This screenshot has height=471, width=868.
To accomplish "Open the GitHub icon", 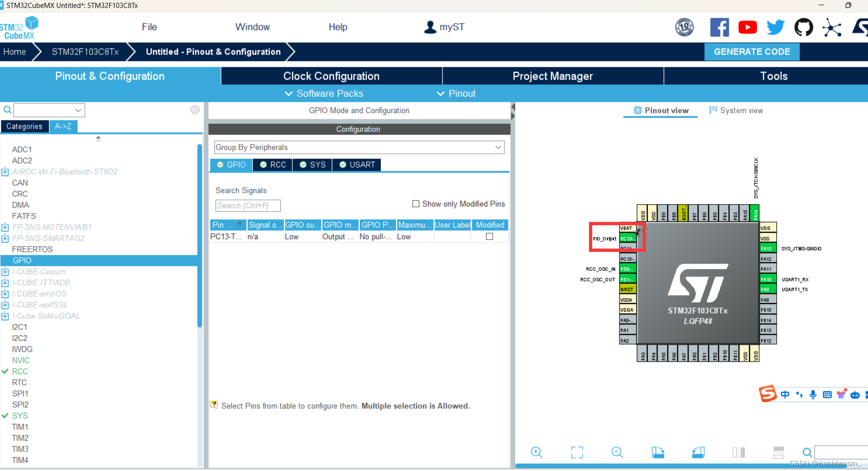I will pyautogui.click(x=803, y=27).
